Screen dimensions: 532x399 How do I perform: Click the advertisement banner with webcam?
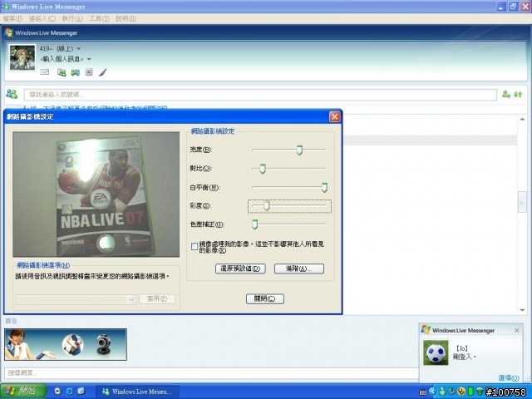66,344
